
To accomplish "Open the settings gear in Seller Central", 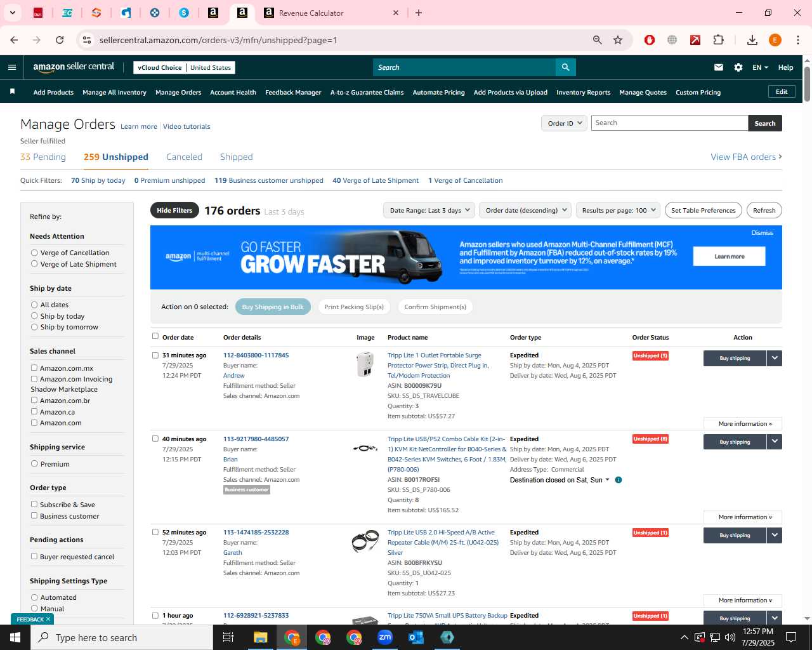I will click(738, 67).
